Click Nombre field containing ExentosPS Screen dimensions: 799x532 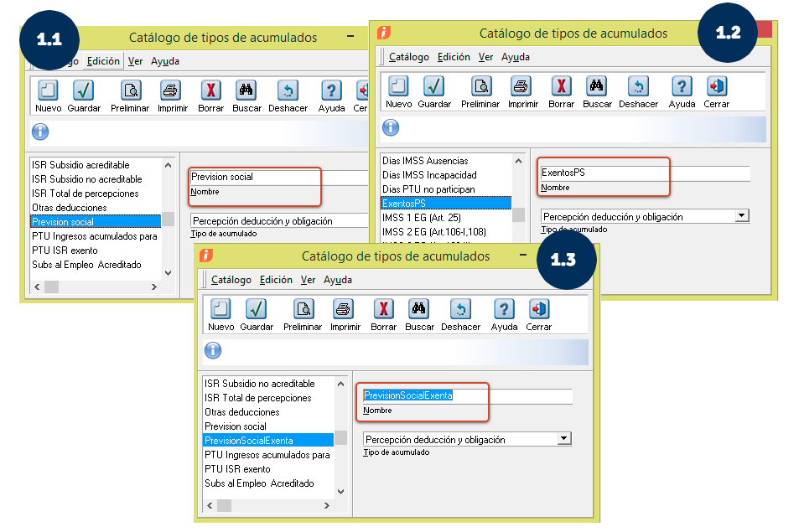(645, 173)
